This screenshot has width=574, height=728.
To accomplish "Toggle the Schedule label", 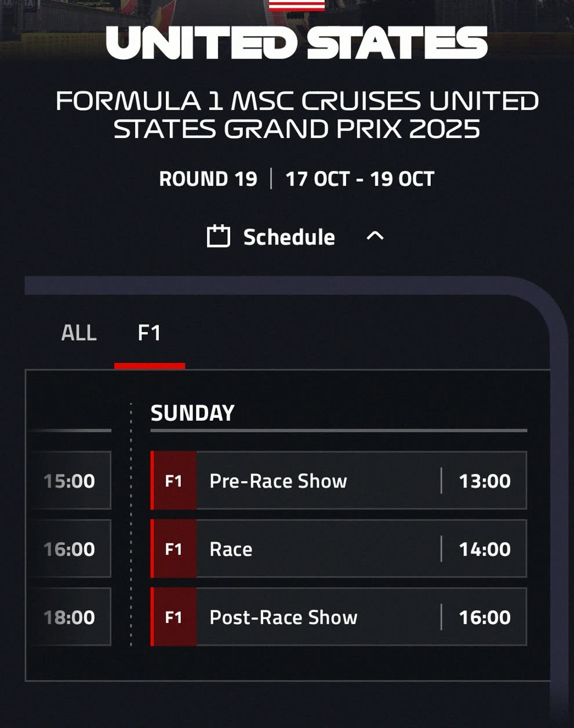I will tap(289, 237).
